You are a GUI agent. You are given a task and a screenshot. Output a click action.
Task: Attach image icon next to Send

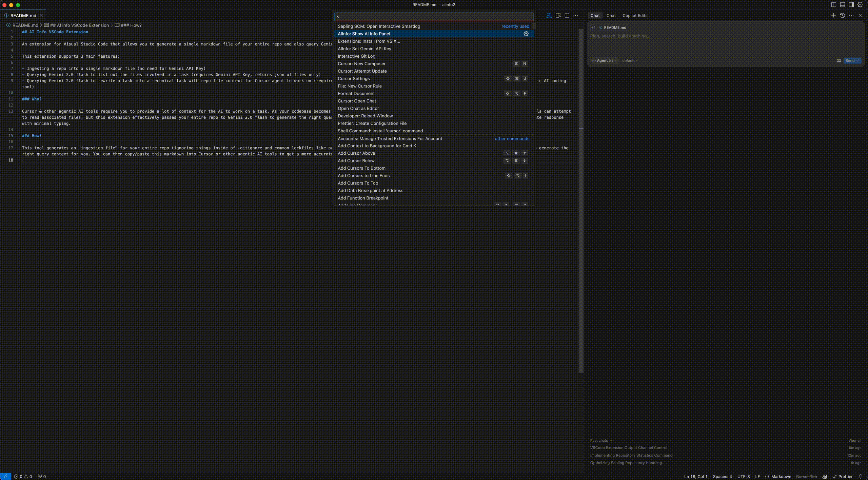click(x=839, y=61)
